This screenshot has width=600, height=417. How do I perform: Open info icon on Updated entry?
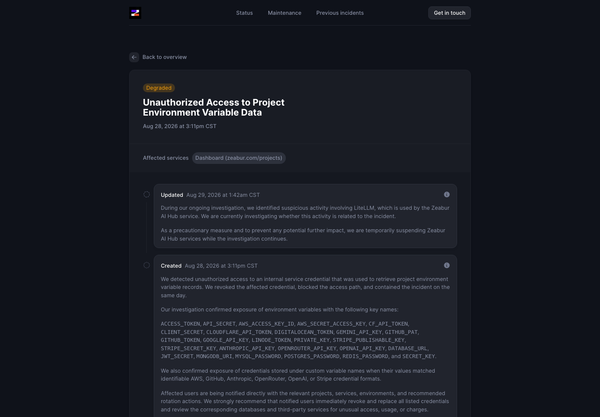tap(447, 195)
